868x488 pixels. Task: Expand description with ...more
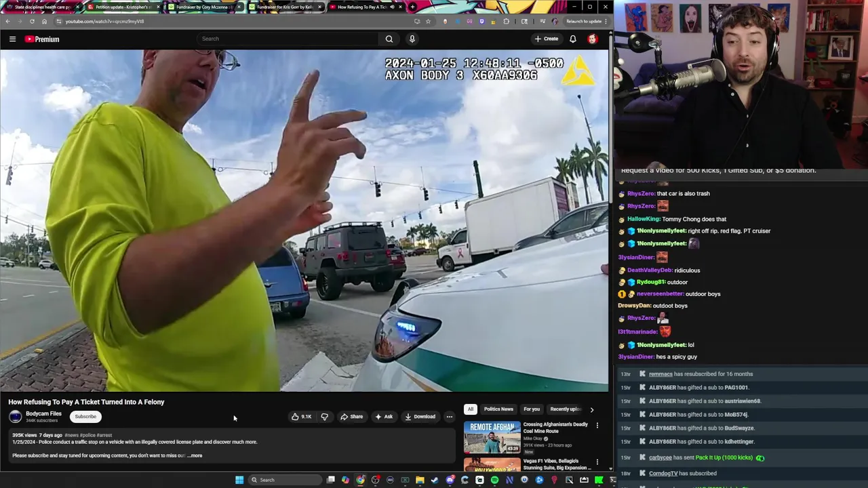click(195, 455)
